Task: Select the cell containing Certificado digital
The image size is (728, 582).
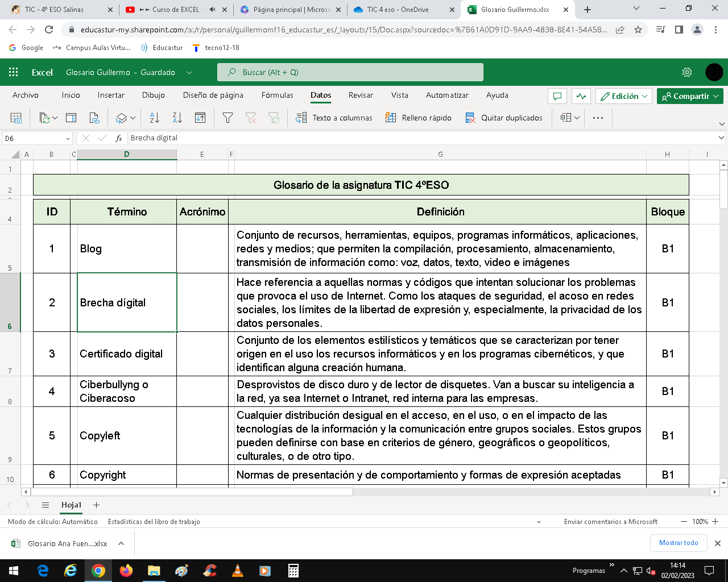Action: click(127, 354)
